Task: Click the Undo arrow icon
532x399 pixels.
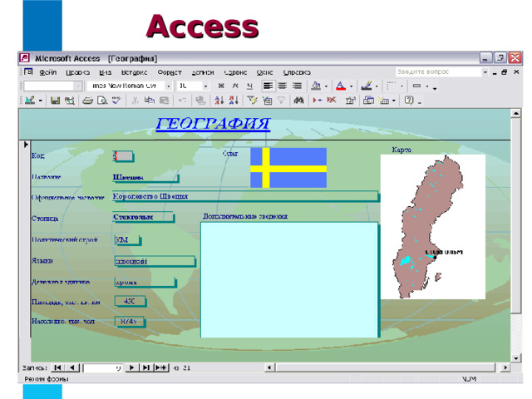Action: [x=182, y=101]
